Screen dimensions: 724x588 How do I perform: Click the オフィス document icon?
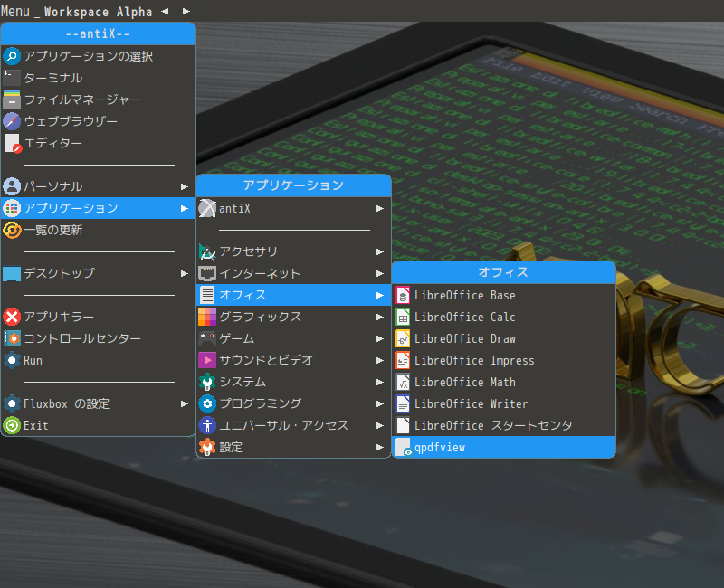point(207,295)
